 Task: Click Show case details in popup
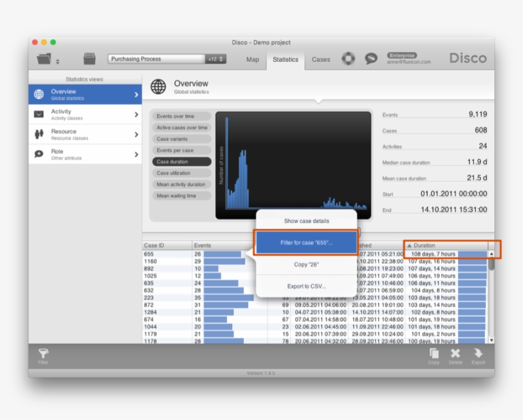tap(306, 221)
